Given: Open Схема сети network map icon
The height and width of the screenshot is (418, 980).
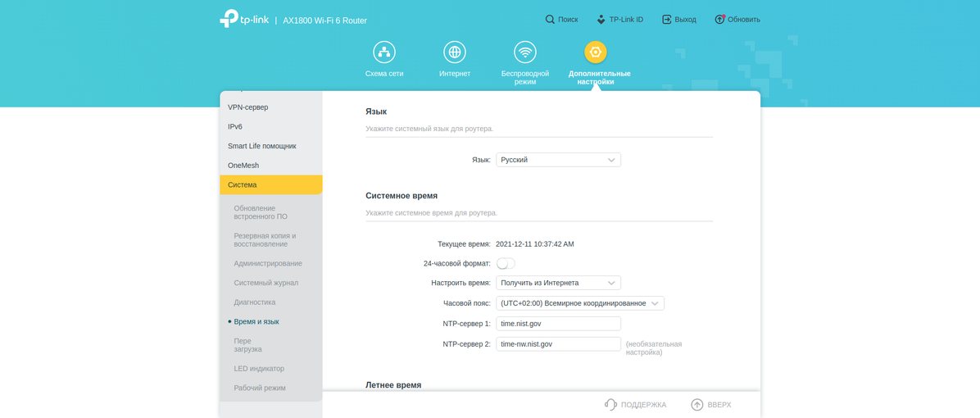Looking at the screenshot, I should tap(384, 52).
